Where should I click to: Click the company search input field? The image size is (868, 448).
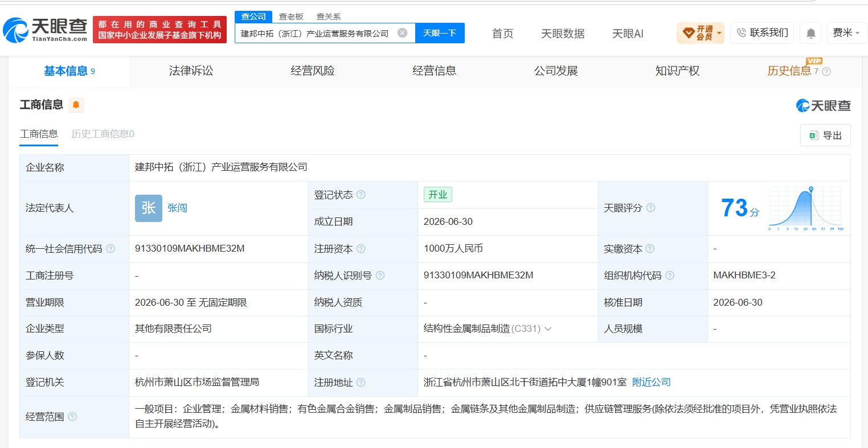315,33
